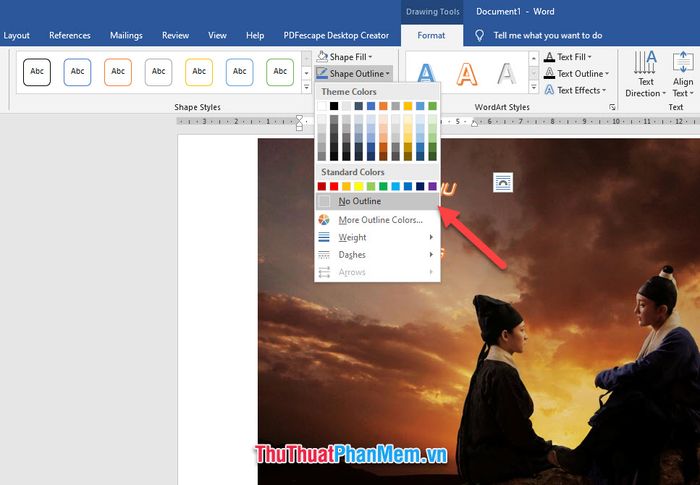Select the orange outlined WordArt A style

pos(467,74)
